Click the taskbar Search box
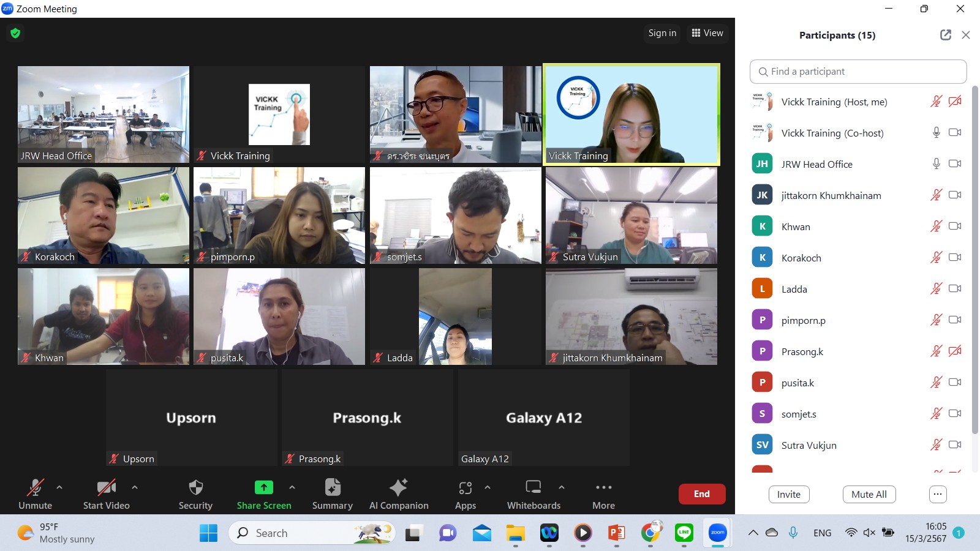 coord(312,533)
